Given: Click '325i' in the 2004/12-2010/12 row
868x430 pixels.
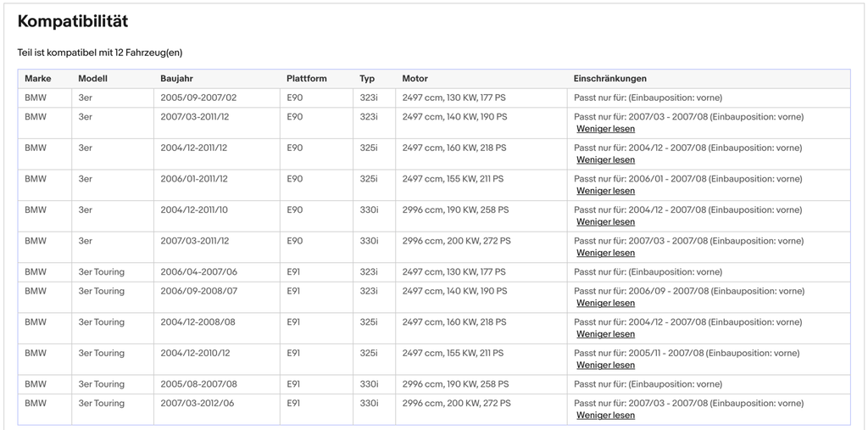Looking at the screenshot, I should click(x=369, y=353).
